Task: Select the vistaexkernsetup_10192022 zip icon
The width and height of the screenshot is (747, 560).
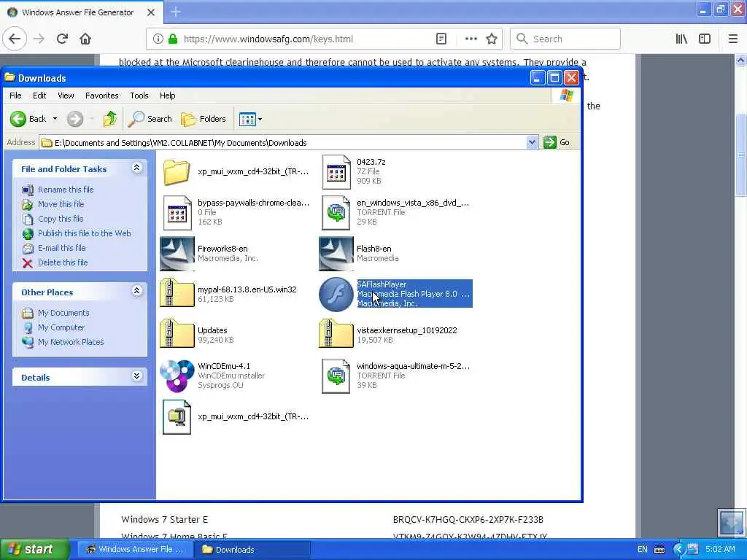Action: [x=336, y=334]
